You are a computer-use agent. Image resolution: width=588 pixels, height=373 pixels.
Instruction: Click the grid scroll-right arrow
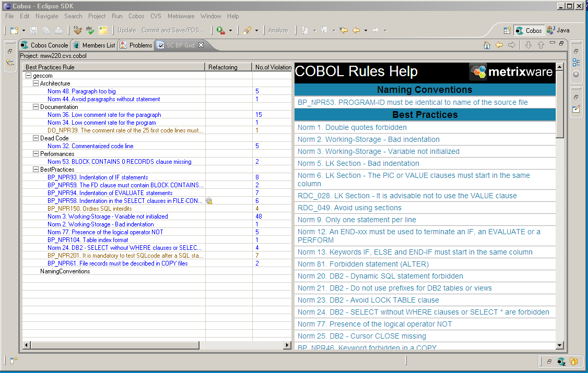coord(287,345)
